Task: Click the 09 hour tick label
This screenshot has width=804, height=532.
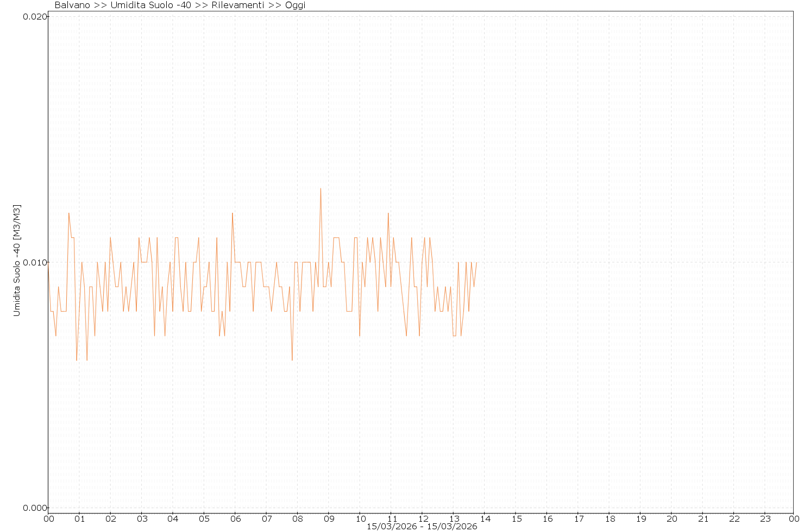Action: coord(329,518)
